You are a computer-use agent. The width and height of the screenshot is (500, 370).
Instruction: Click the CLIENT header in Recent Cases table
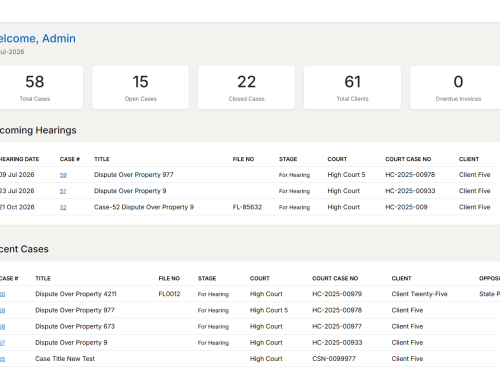click(x=401, y=278)
